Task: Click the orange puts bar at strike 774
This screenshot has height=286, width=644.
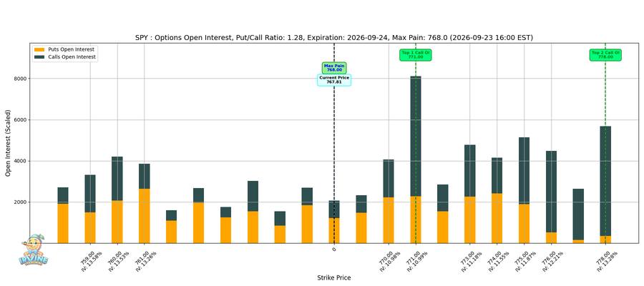Action: tap(497, 218)
